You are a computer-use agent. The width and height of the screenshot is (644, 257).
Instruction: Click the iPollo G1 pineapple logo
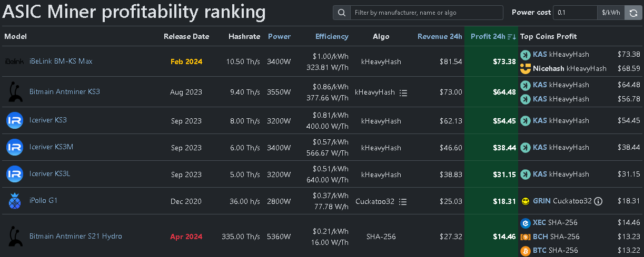pyautogui.click(x=14, y=201)
